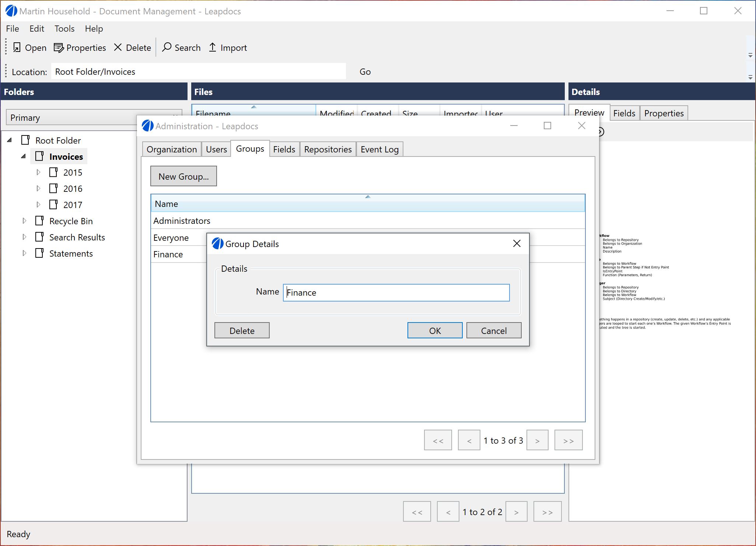Maximize the Administration window
756x546 pixels.
click(x=547, y=126)
